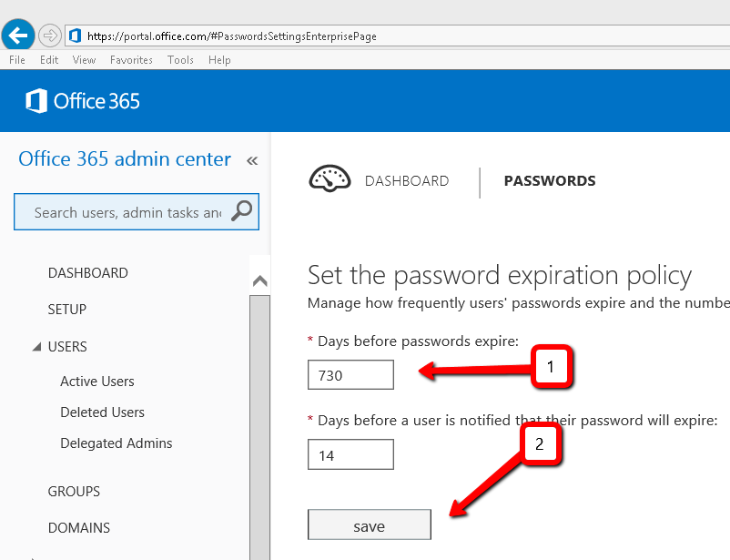Image resolution: width=730 pixels, height=560 pixels.
Task: Click the days before passwords expire field
Action: (350, 374)
